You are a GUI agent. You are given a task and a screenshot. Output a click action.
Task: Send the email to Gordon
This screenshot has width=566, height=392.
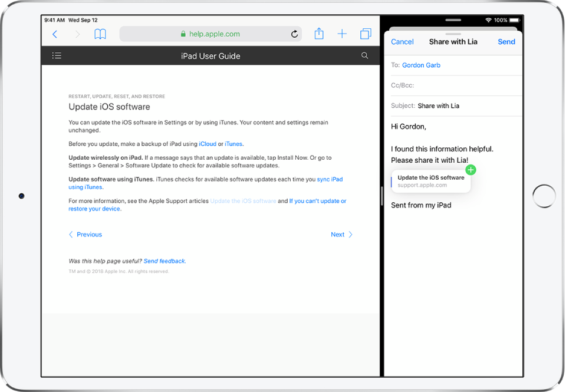506,42
